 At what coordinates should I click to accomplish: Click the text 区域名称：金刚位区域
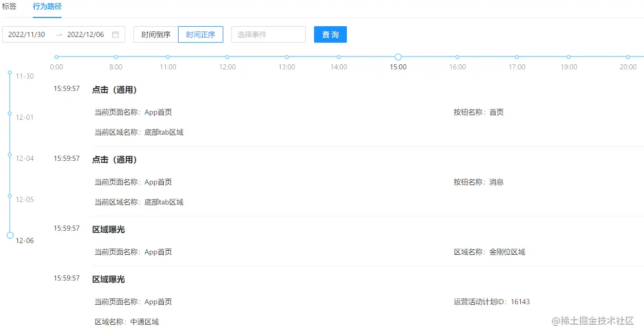coord(490,252)
